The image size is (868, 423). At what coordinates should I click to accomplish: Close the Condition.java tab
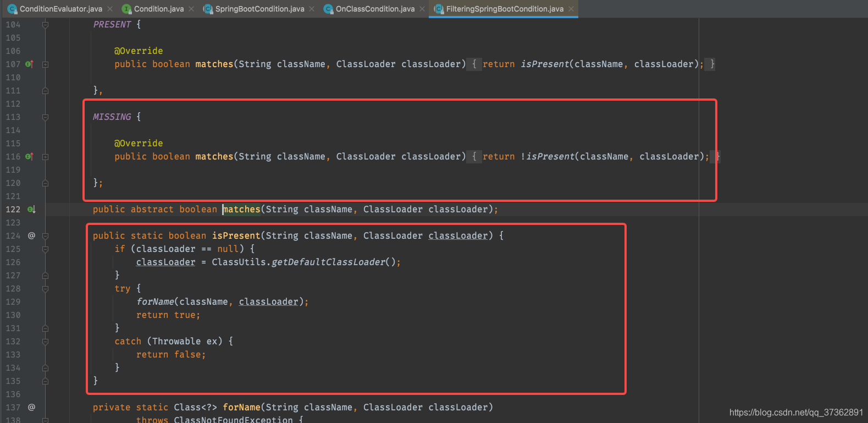coord(191,9)
